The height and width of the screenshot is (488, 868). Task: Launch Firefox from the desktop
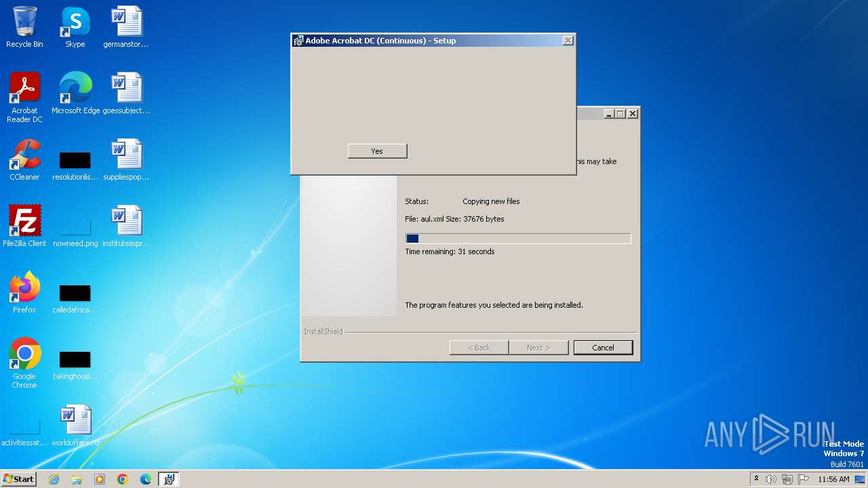[24, 293]
